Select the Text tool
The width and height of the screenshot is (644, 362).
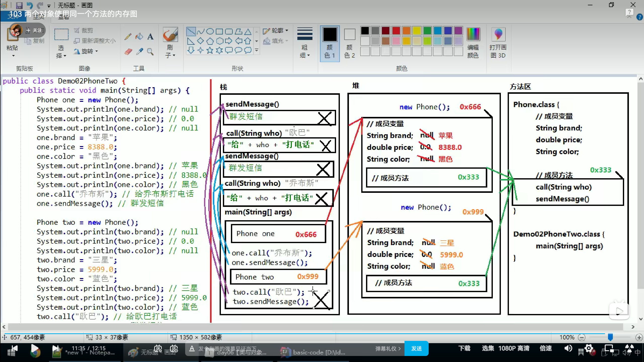[x=150, y=37]
